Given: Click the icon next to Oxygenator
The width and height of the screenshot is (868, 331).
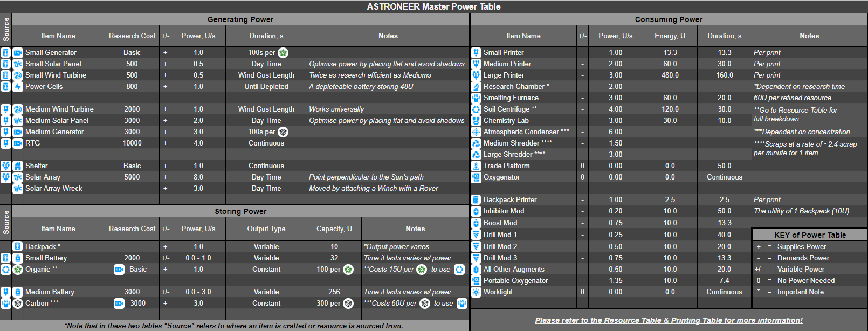Looking at the screenshot, I should [476, 177].
